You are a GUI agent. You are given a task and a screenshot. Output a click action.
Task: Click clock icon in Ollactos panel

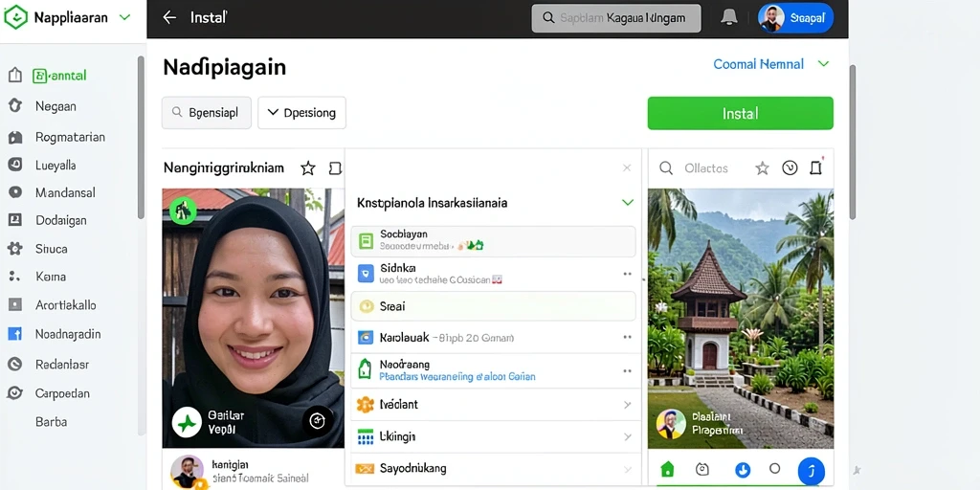(x=790, y=167)
